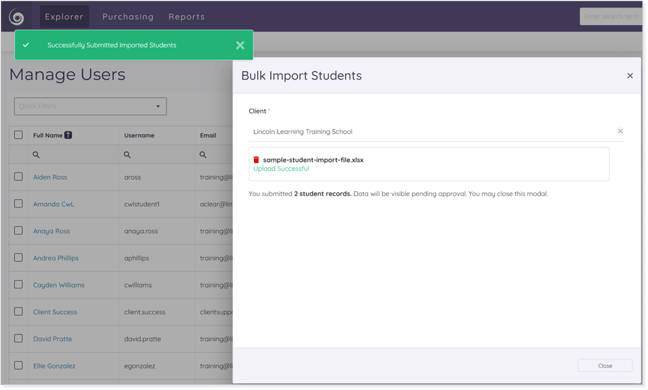Check the box for Aiden Ross
The height and width of the screenshot is (390, 648).
[19, 176]
